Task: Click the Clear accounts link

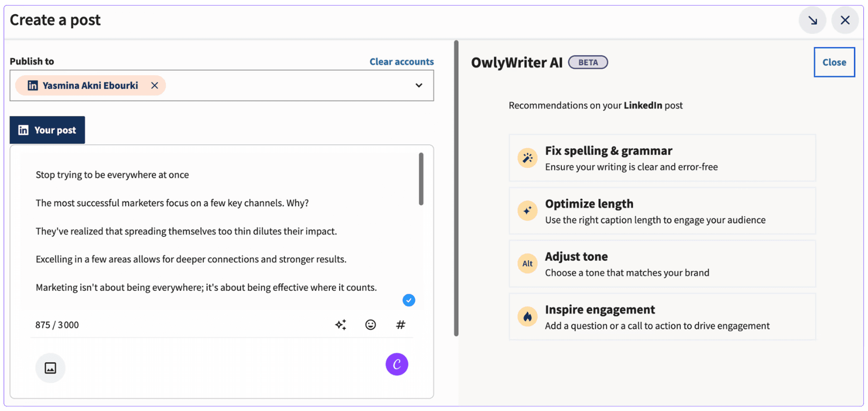Action: tap(401, 62)
